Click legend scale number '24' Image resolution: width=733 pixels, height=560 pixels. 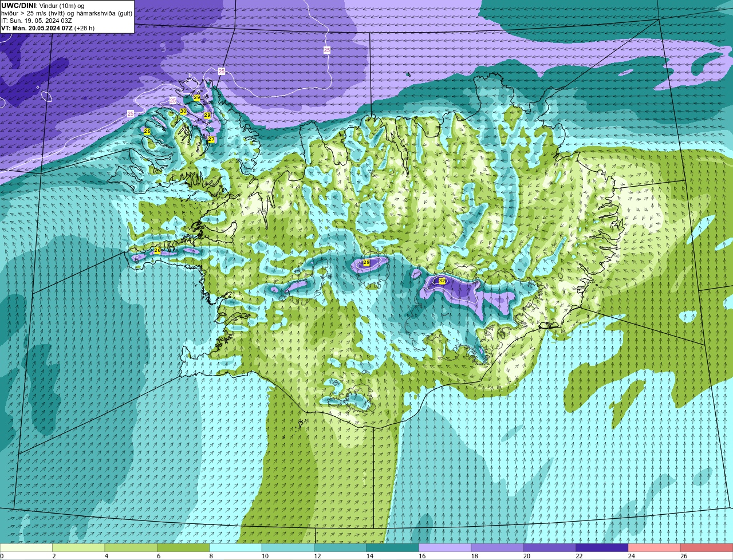pos(631,556)
